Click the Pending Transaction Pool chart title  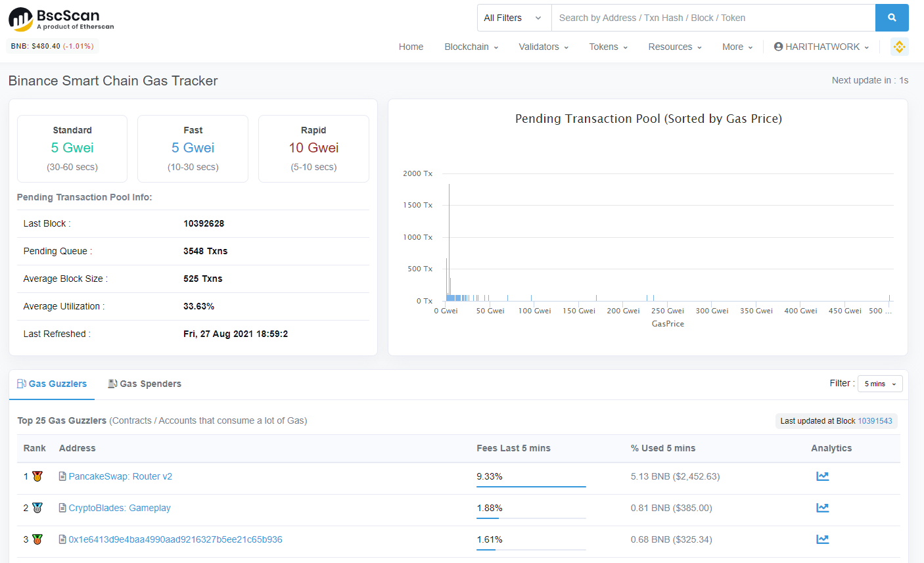point(648,119)
